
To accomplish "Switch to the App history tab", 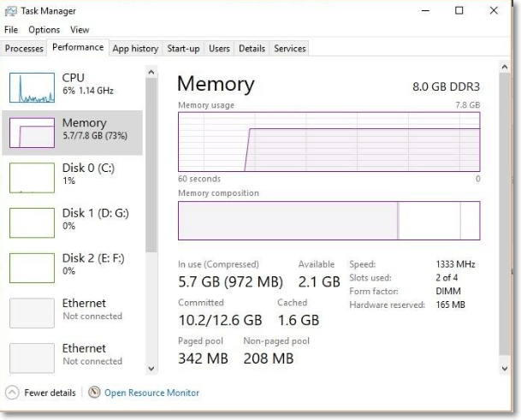I will pyautogui.click(x=135, y=49).
